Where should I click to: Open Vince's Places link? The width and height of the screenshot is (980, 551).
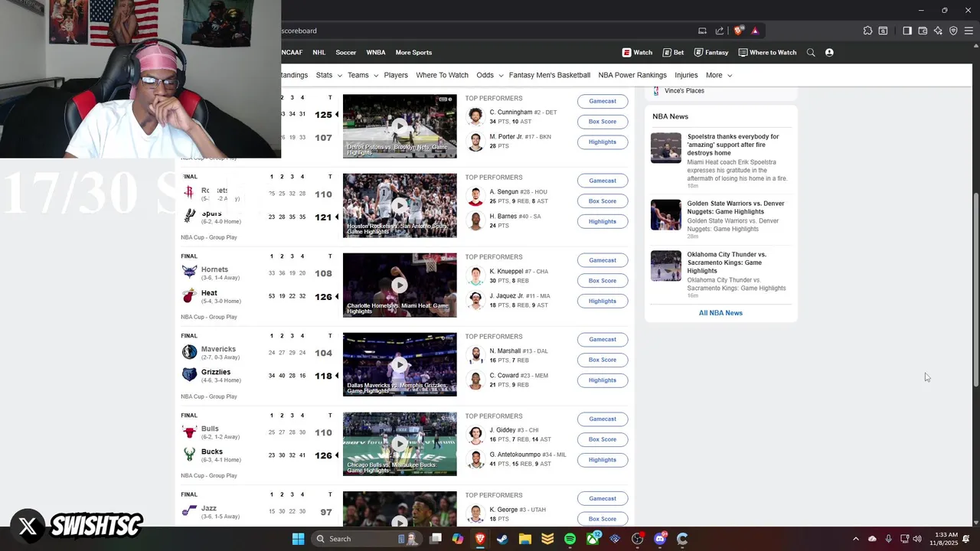coord(684,91)
